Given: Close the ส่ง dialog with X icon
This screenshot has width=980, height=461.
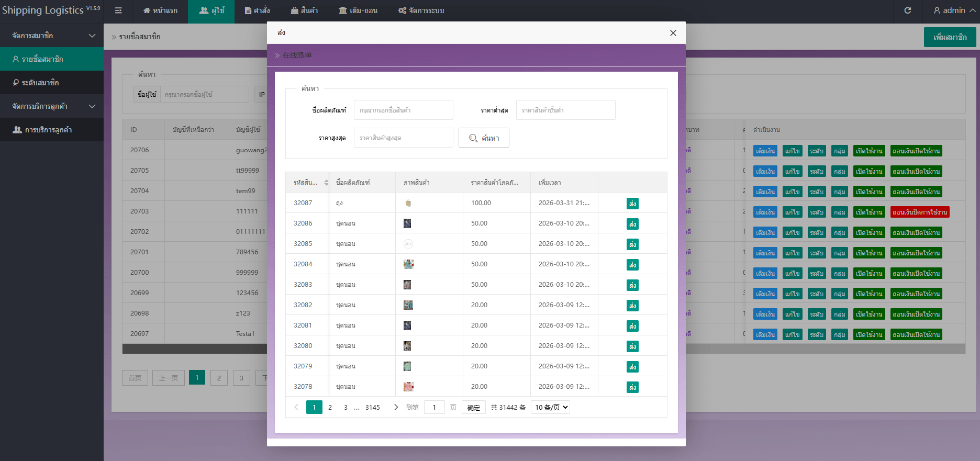Looking at the screenshot, I should (673, 33).
